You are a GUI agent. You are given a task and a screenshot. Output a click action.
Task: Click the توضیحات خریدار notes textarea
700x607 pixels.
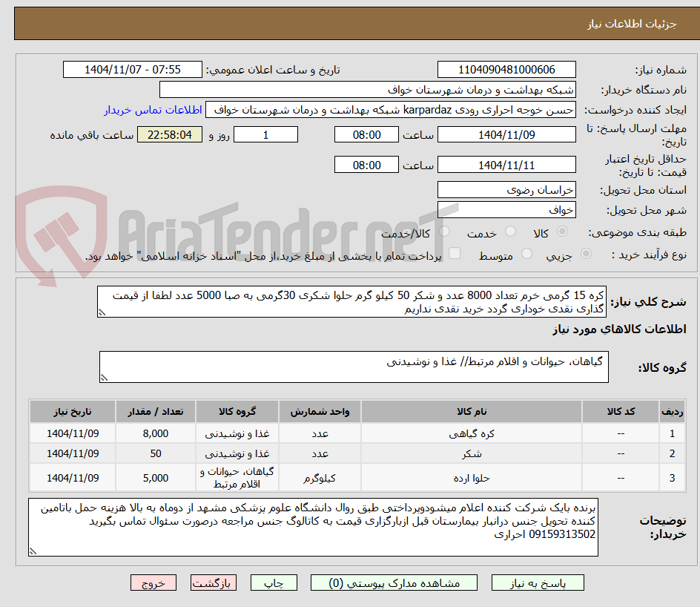(x=313, y=528)
